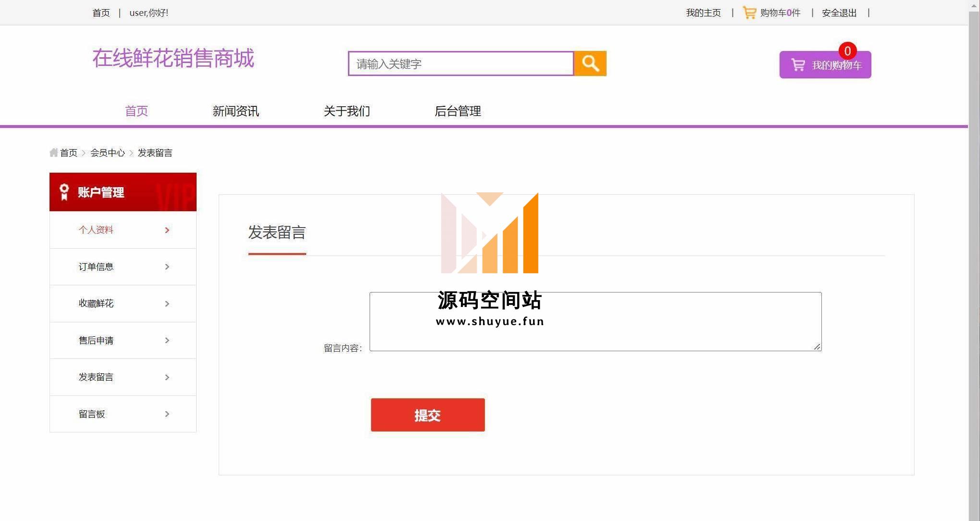The height and width of the screenshot is (521, 980).
Task: Click the medal icon beside 账户管理
Action: [64, 192]
